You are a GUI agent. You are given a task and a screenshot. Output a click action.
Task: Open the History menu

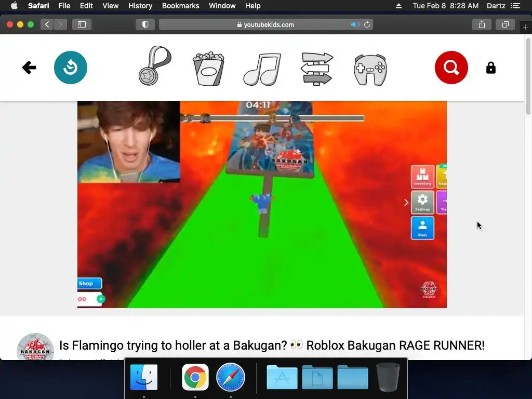click(x=140, y=6)
